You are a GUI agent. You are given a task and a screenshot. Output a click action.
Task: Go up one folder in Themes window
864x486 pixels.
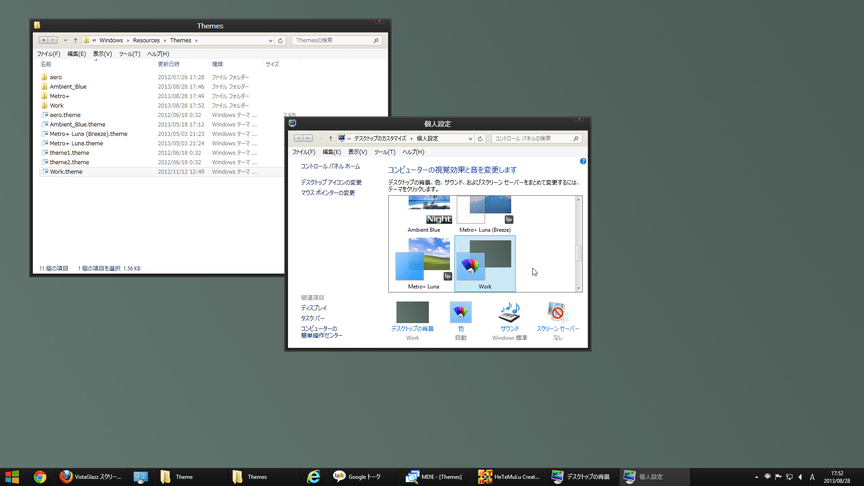tap(75, 40)
